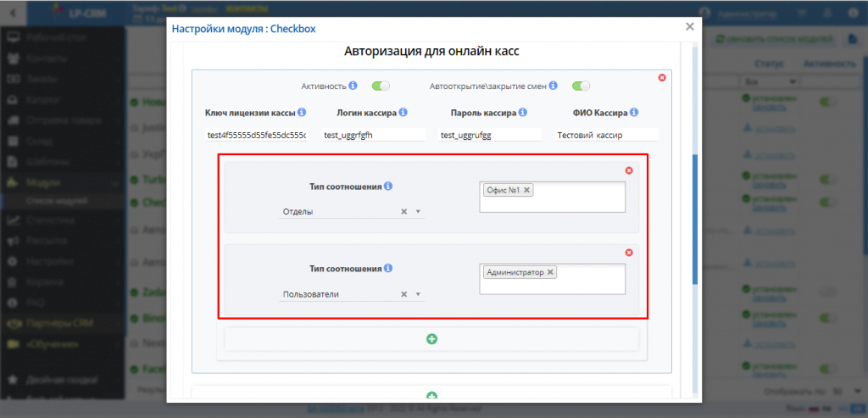Remove the whole cash register block (top red X)
The width and height of the screenshot is (868, 418).
pyautogui.click(x=661, y=77)
